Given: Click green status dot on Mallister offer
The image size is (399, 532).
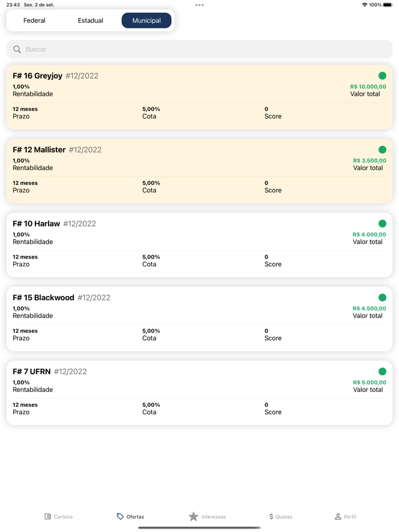Looking at the screenshot, I should [x=382, y=150].
